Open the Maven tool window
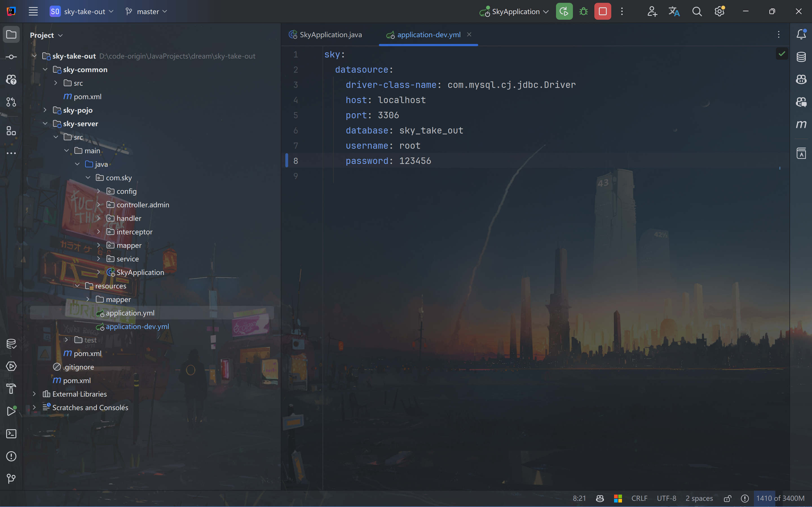 click(x=801, y=124)
